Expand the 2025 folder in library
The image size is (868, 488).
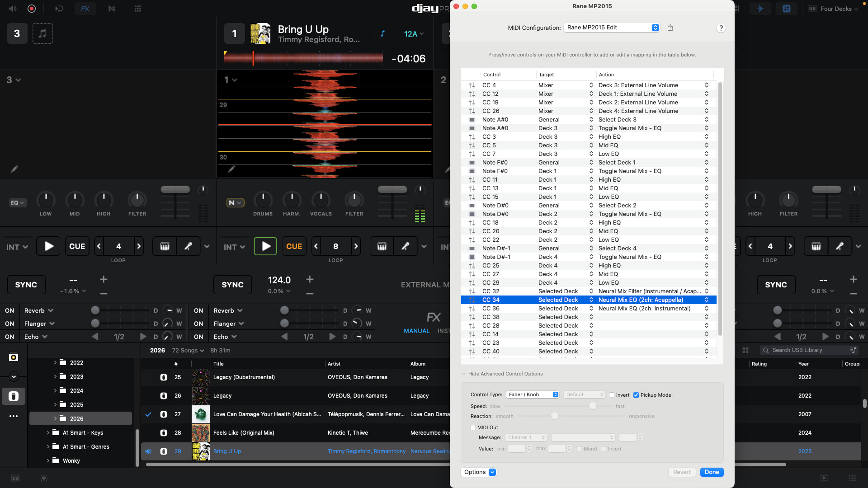[x=55, y=405]
